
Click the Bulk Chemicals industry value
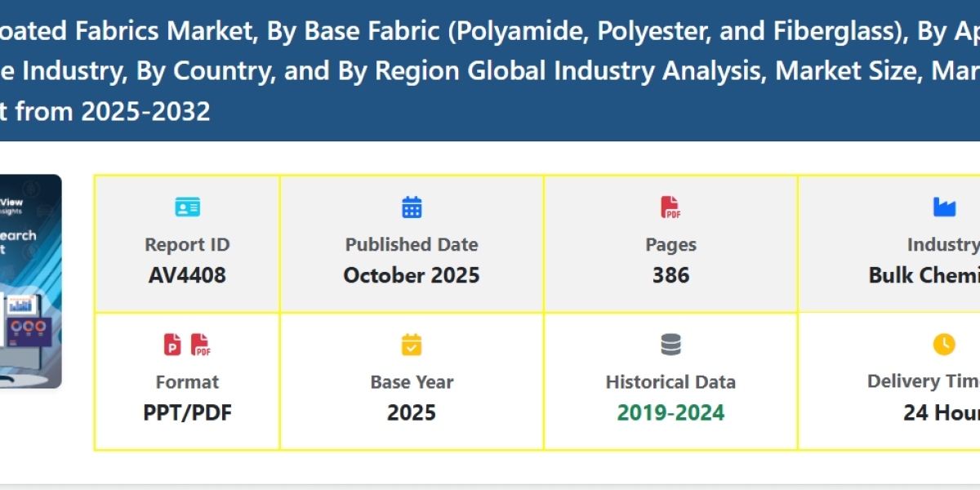(x=924, y=275)
